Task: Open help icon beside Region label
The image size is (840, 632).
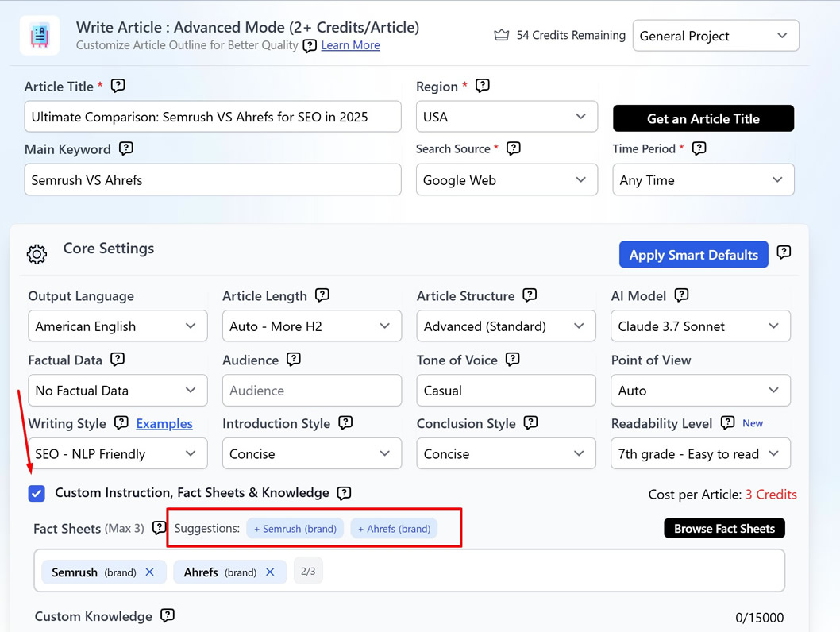Action: click(482, 86)
